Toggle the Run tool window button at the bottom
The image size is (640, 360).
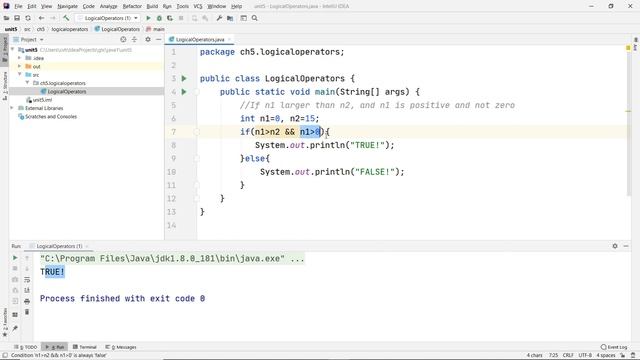[55, 347]
